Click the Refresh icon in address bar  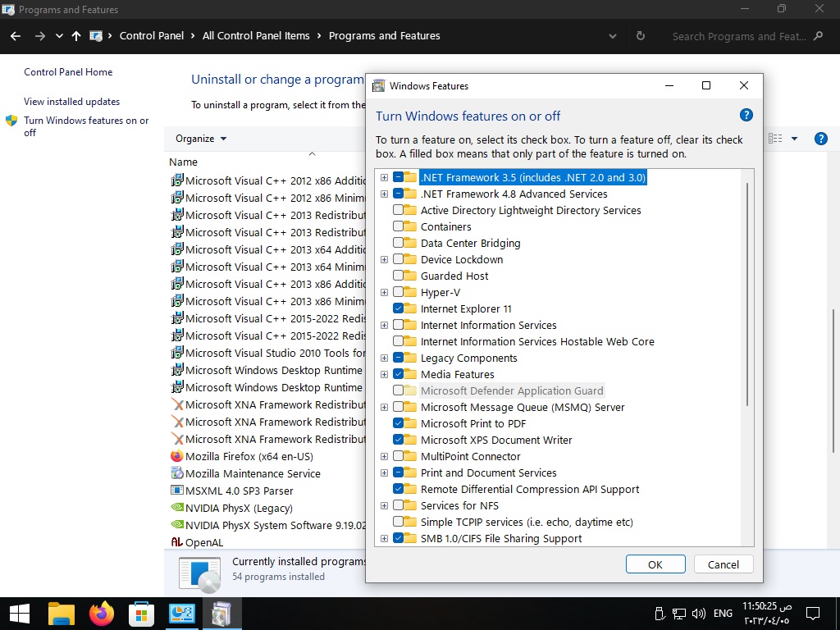[640, 36]
